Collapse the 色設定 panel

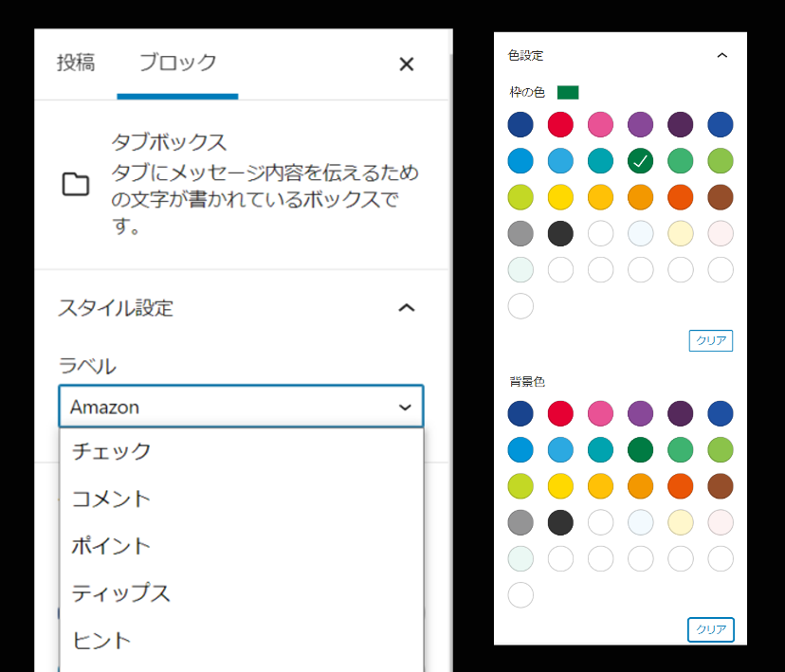tap(721, 56)
